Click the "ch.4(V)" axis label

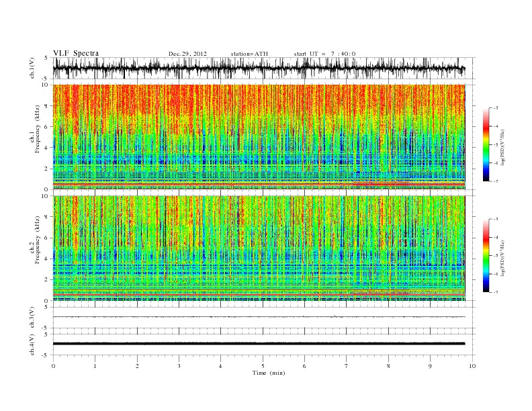coord(32,345)
